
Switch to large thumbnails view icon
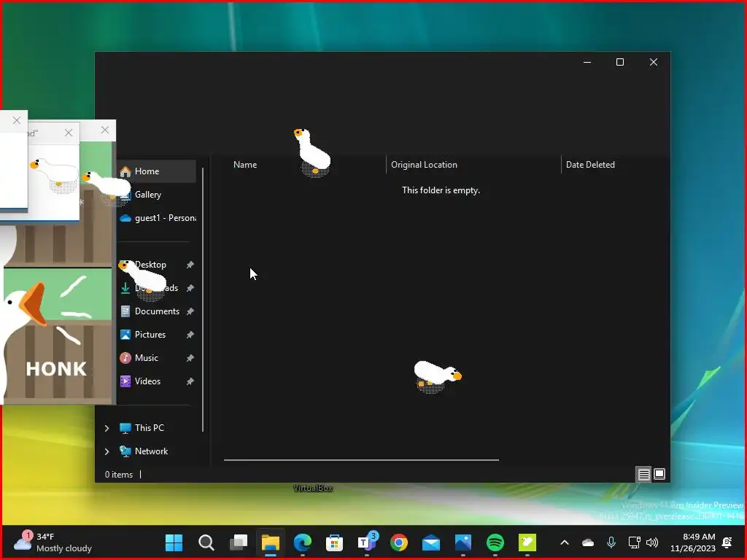click(659, 474)
